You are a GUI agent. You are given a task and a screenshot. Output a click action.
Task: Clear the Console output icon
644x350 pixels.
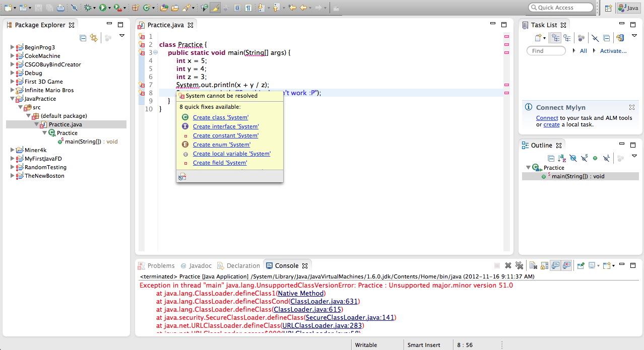click(x=533, y=265)
